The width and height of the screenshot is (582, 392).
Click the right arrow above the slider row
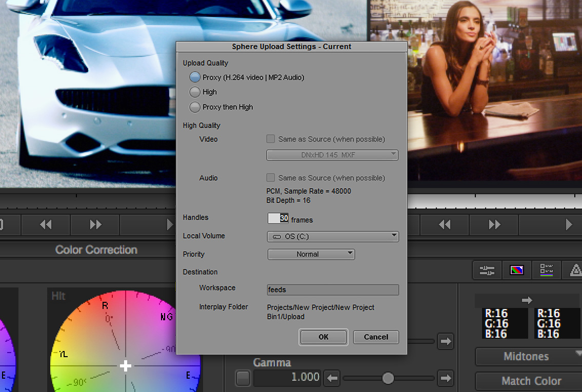point(446,341)
